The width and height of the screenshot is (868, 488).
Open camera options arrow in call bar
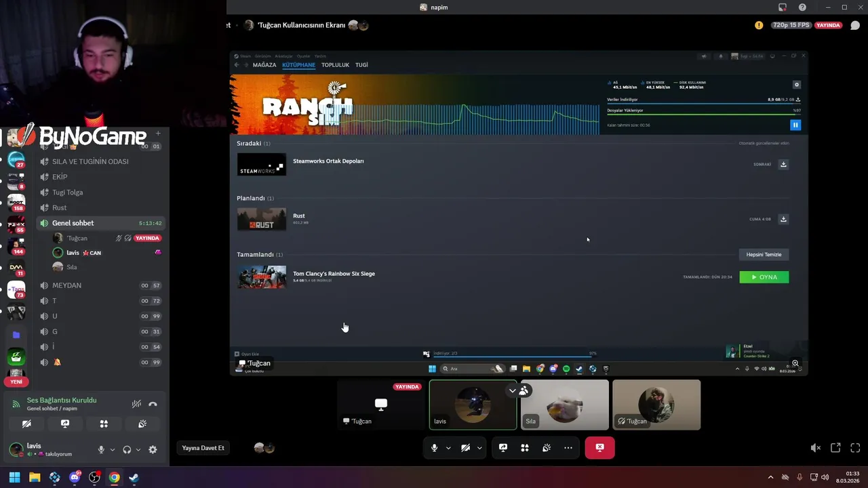[x=479, y=448]
